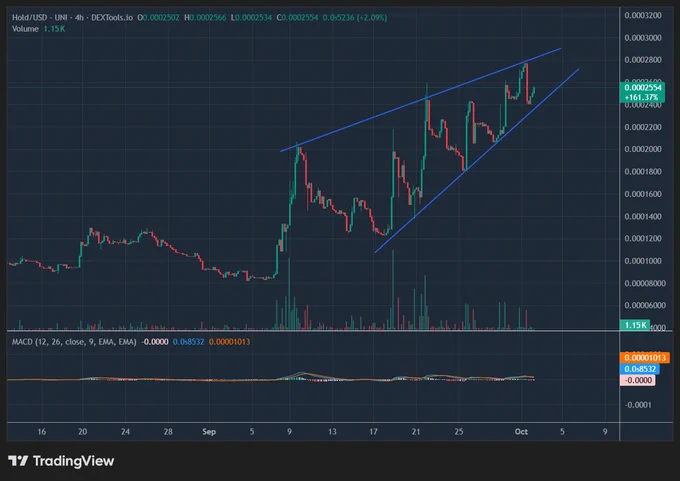Click the green current price tag 0.0002554
Viewport: 680px width, 481px height.
coord(643,88)
